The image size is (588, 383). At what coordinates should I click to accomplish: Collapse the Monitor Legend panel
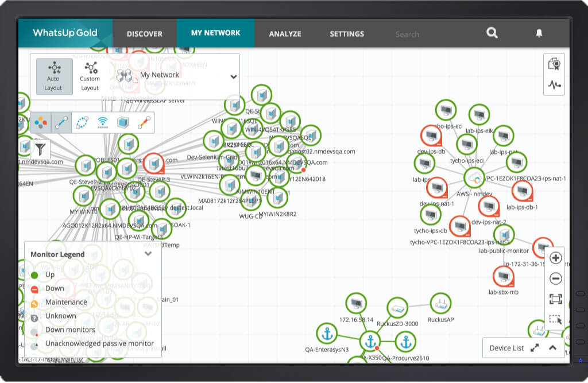tap(148, 253)
